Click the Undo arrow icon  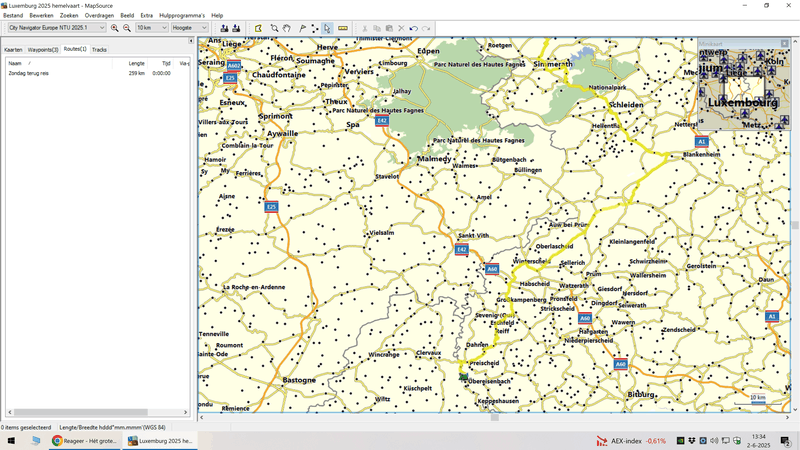(x=414, y=28)
